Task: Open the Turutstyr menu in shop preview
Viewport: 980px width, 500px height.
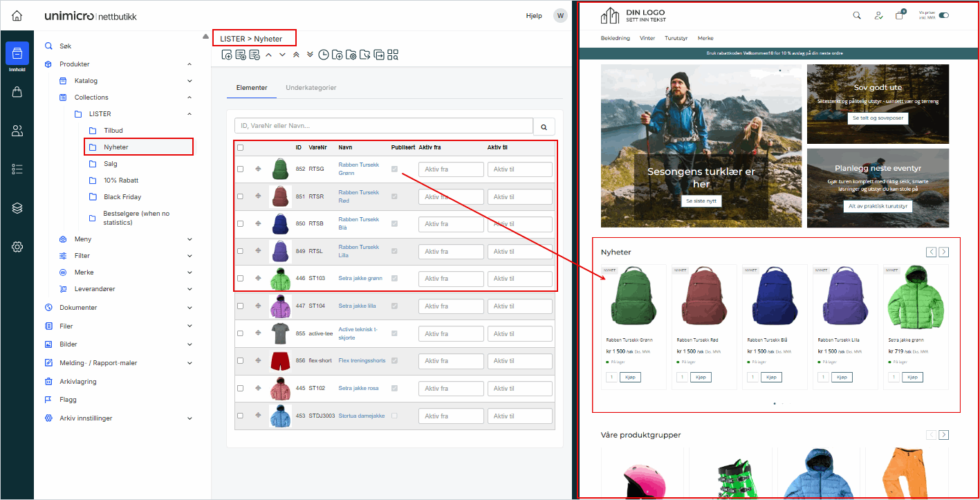Action: click(x=676, y=38)
